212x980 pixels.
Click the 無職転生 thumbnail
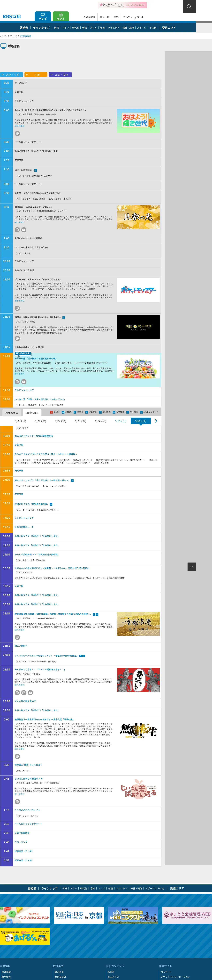coord(138,730)
